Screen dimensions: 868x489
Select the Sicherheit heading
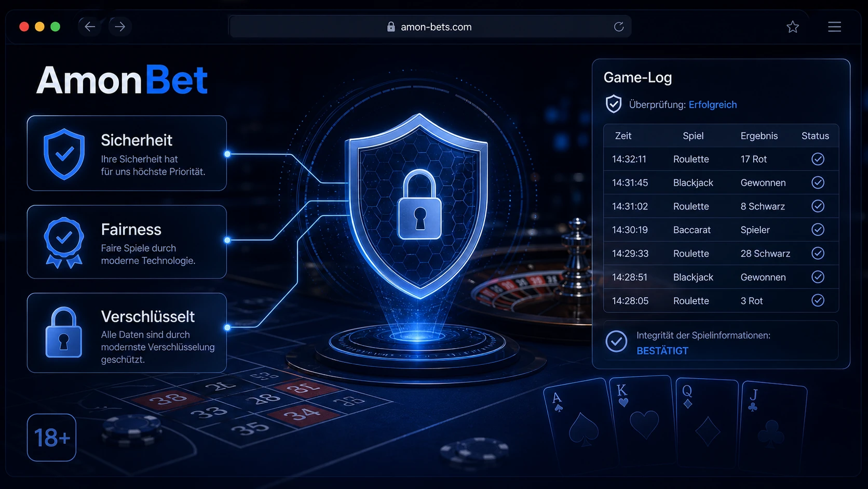click(137, 140)
